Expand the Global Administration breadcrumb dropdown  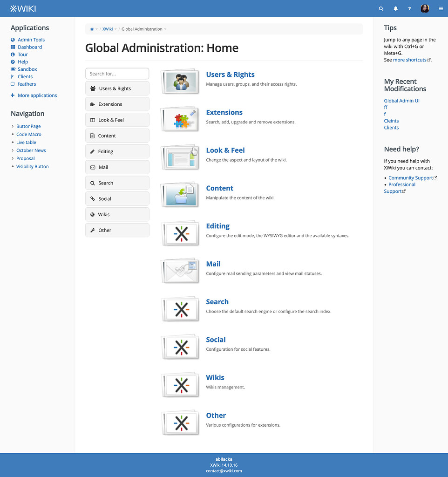pos(165,29)
